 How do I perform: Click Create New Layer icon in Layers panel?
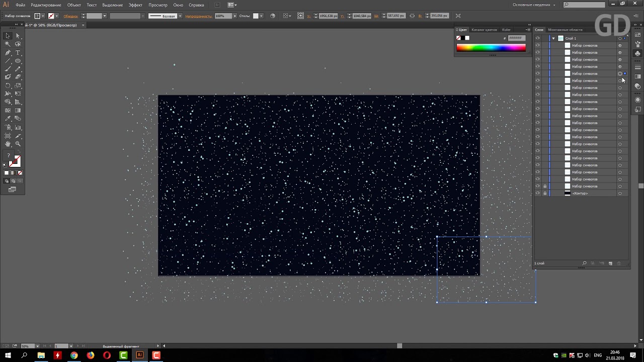coord(611,263)
